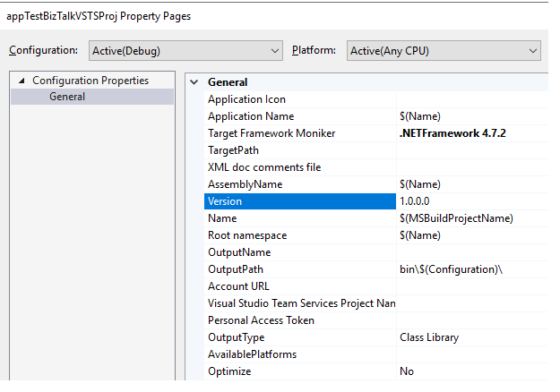Screen dimensions: 560x392
Task: Select the highlighted Version property
Action: click(300, 201)
